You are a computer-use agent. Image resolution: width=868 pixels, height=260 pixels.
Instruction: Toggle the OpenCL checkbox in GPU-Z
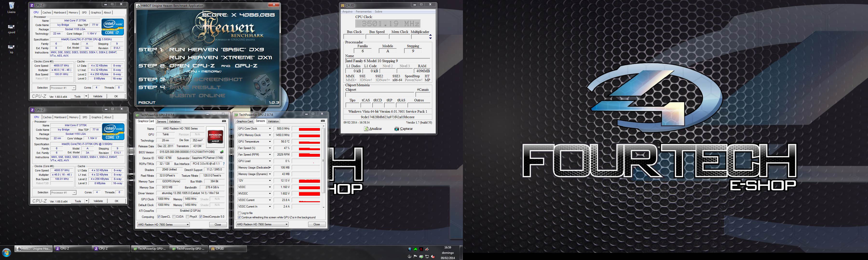coord(159,217)
